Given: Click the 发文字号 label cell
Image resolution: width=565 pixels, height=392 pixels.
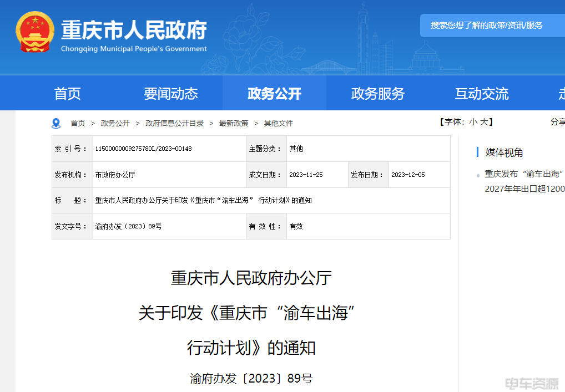Looking at the screenshot, I should [72, 226].
